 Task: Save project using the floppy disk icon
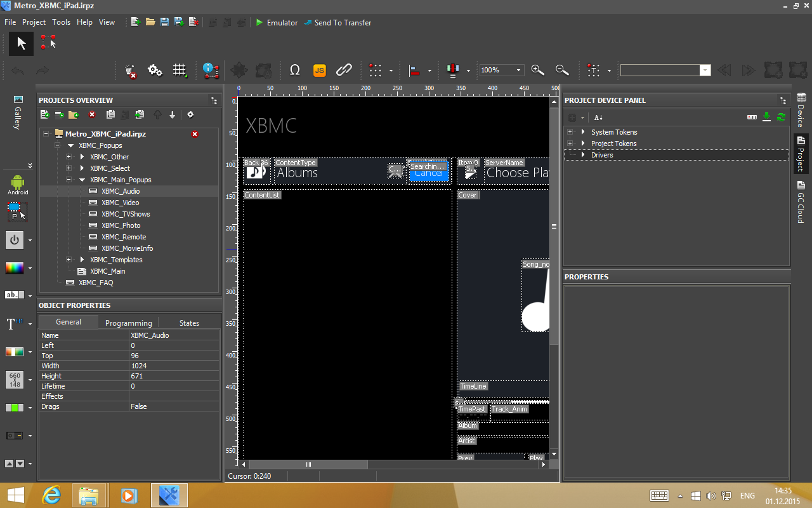click(164, 22)
